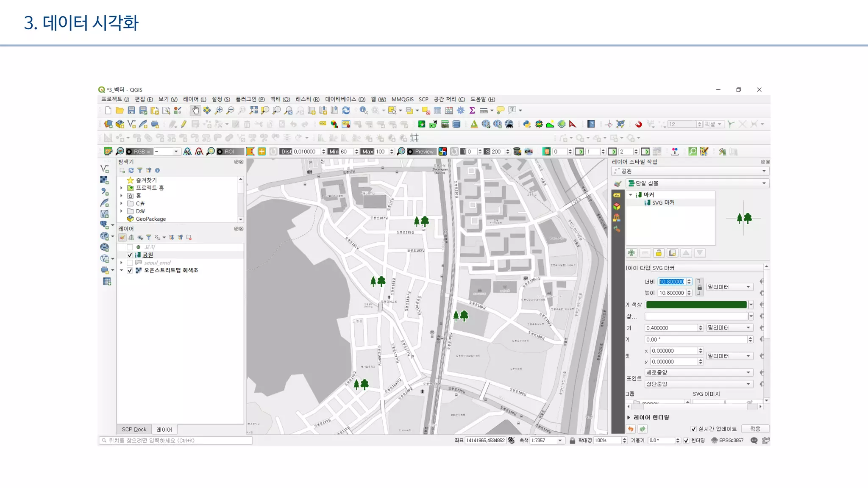Click the Zoom In magnifier tool
The height and width of the screenshot is (488, 868).
pyautogui.click(x=219, y=111)
